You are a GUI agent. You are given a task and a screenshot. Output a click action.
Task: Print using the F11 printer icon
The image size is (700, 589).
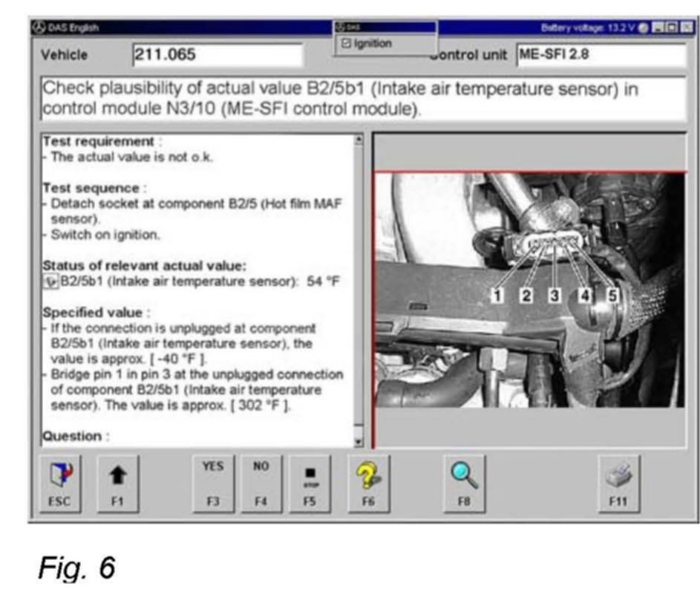(x=618, y=483)
